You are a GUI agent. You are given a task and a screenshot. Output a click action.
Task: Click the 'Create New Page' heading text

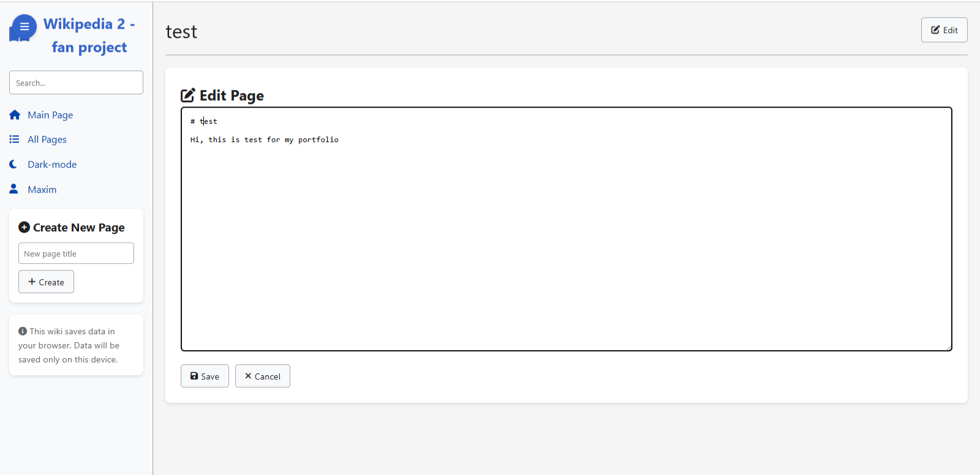[x=79, y=228]
